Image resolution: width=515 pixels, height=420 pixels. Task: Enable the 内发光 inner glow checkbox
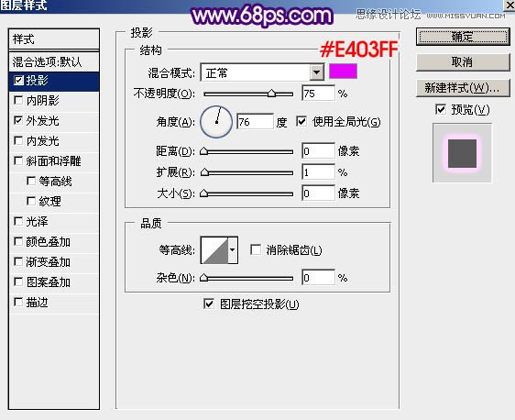tap(18, 141)
